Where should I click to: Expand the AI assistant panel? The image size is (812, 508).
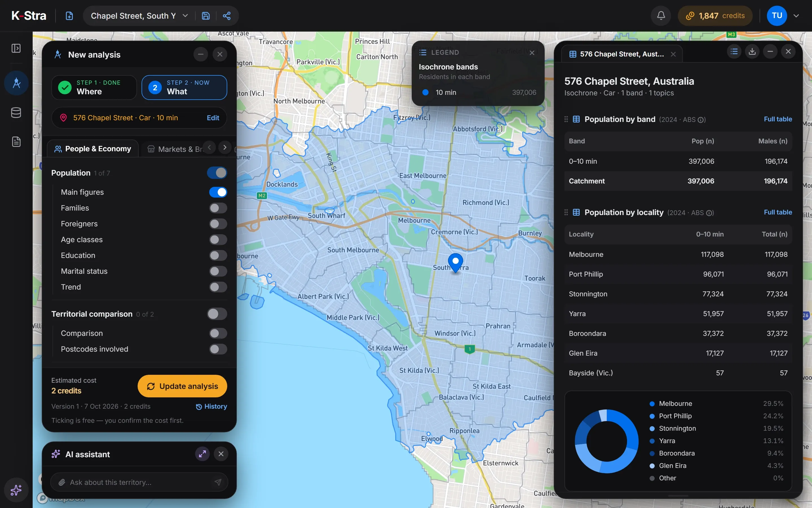tap(202, 454)
